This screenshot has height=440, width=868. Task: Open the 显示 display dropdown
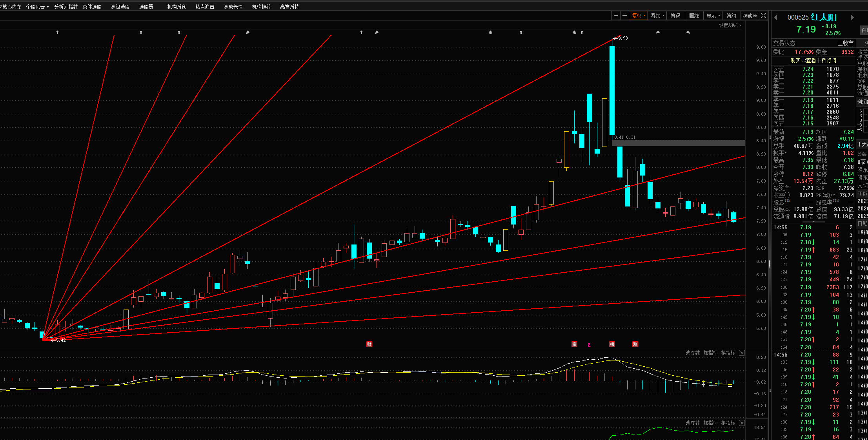[713, 16]
